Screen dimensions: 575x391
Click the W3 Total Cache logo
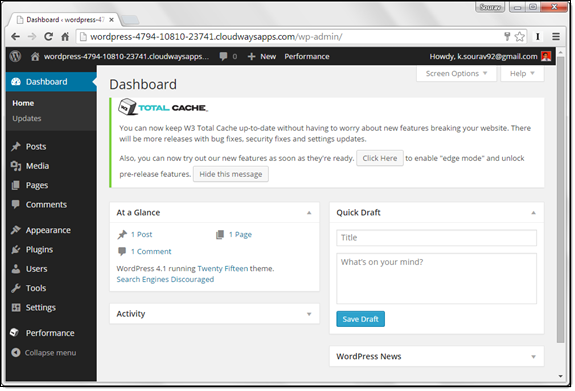click(x=162, y=107)
